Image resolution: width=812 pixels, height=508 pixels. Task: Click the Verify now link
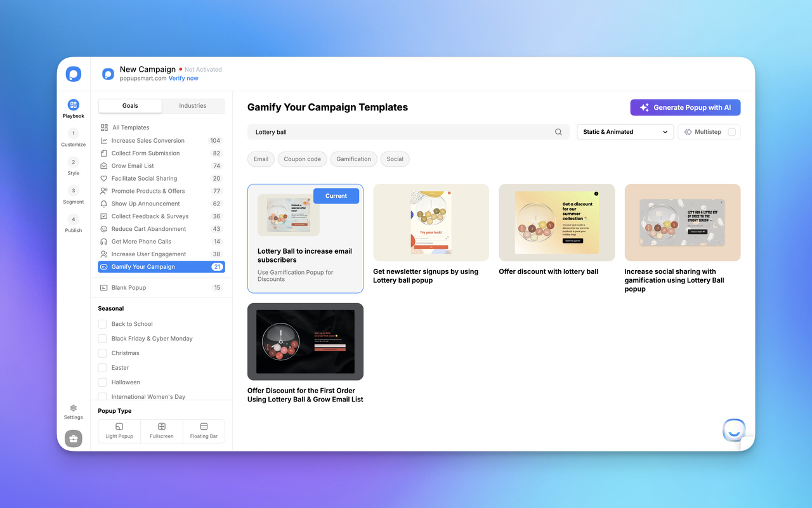[183, 78]
